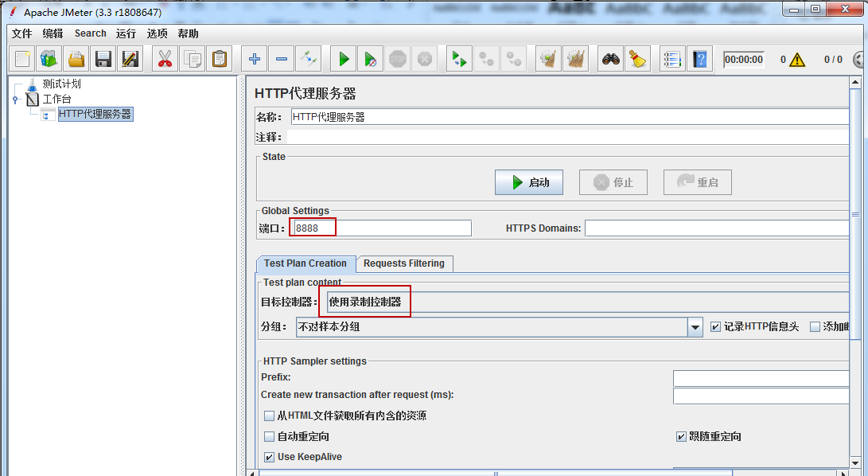This screenshot has width=868, height=476.
Task: Open the Search menu
Action: [x=90, y=33]
